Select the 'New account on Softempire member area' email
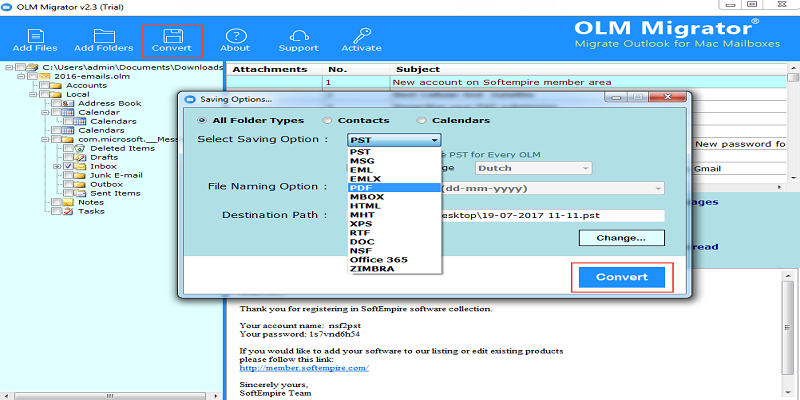 click(x=502, y=82)
